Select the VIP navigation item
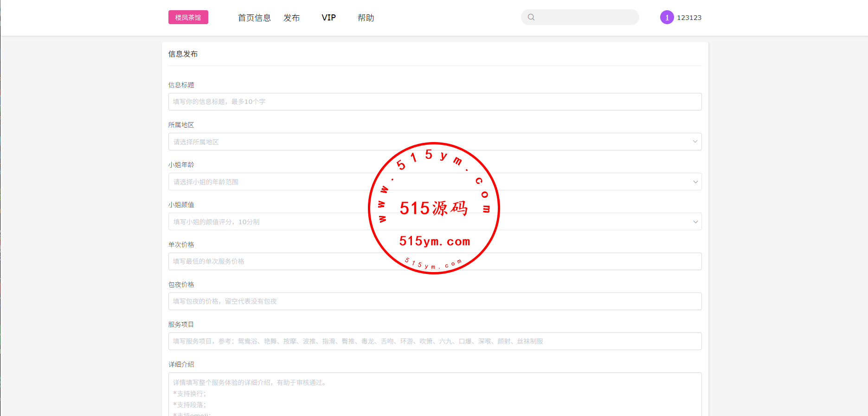The height and width of the screenshot is (416, 868). pos(328,18)
